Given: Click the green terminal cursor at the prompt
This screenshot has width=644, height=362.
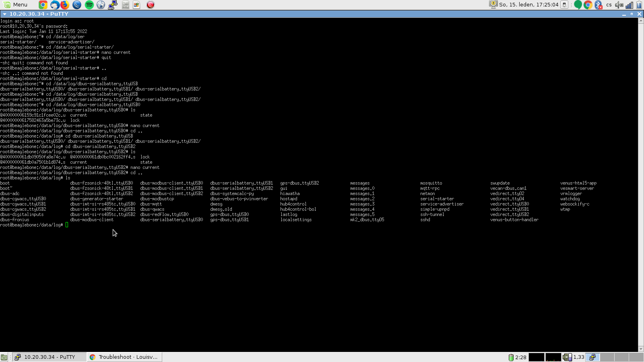Looking at the screenshot, I should (67, 225).
